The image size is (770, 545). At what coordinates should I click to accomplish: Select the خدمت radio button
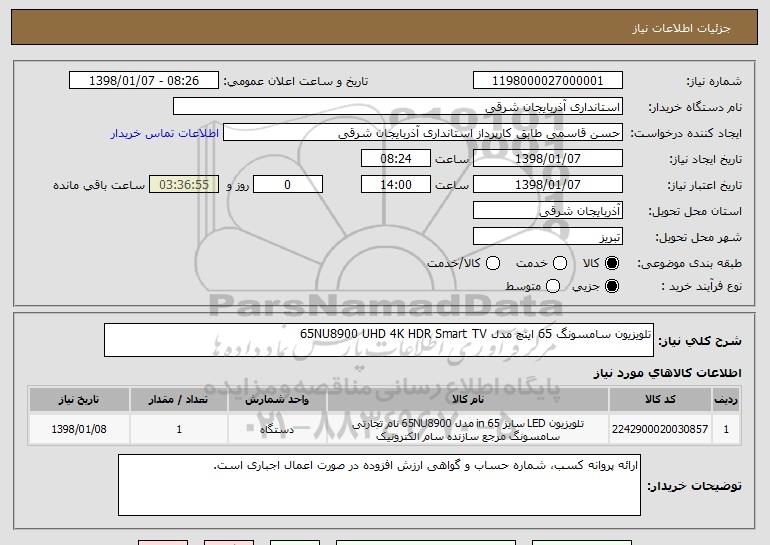tap(560, 264)
